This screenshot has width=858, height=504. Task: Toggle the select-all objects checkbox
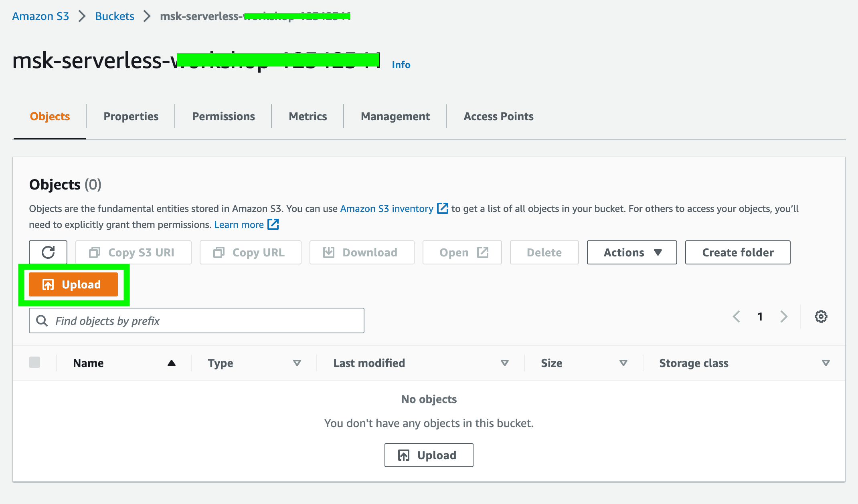point(34,362)
